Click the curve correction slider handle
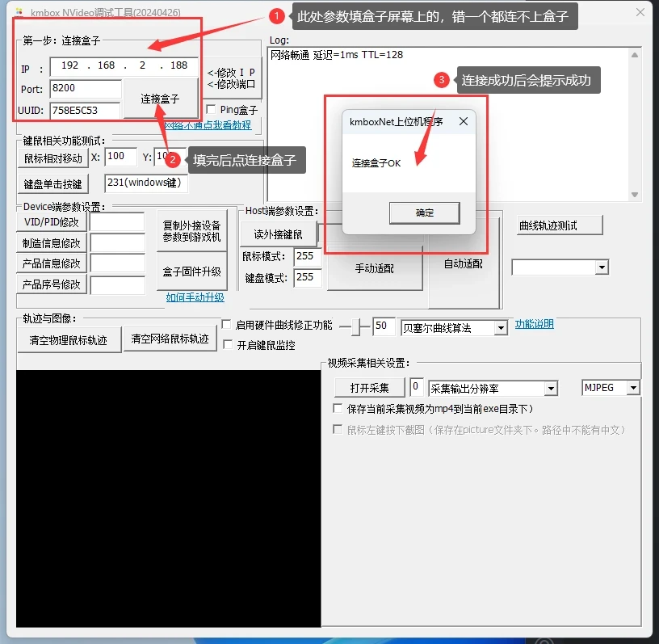This screenshot has width=659, height=644. 356,326
